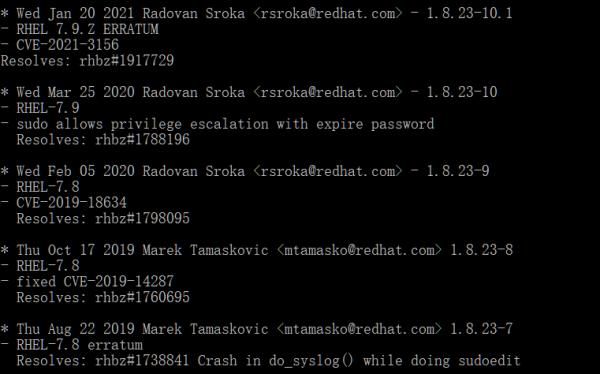Click Resolves: rhbz#1917729 text
Image resolution: width=600 pixels, height=374 pixels.
coord(87,60)
